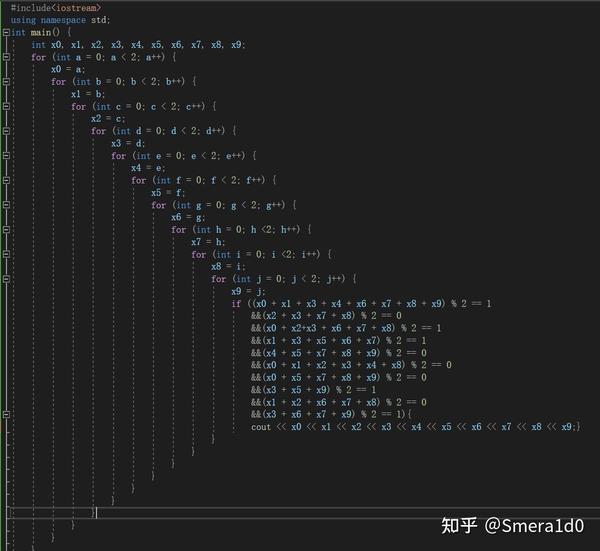Place cursor on the cout output statement

[x=416, y=427]
